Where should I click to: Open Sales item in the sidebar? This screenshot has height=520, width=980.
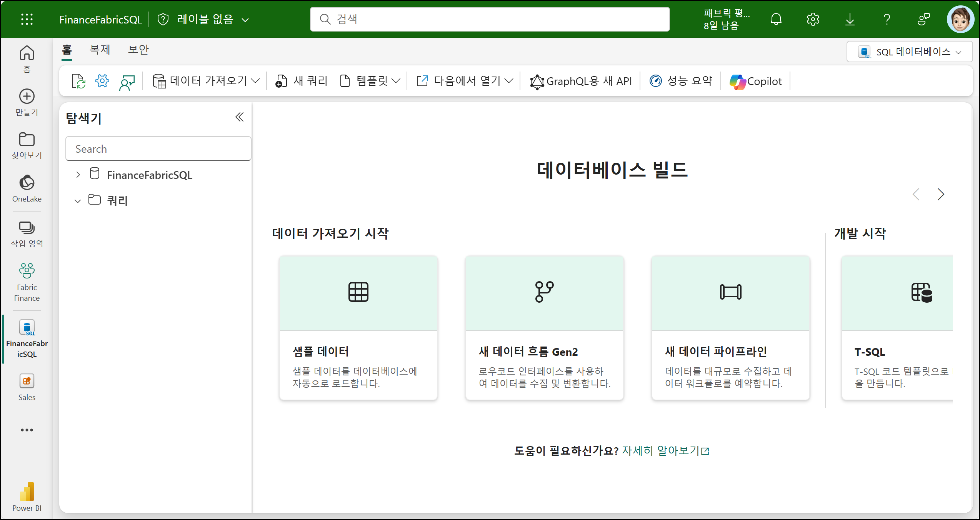(27, 387)
